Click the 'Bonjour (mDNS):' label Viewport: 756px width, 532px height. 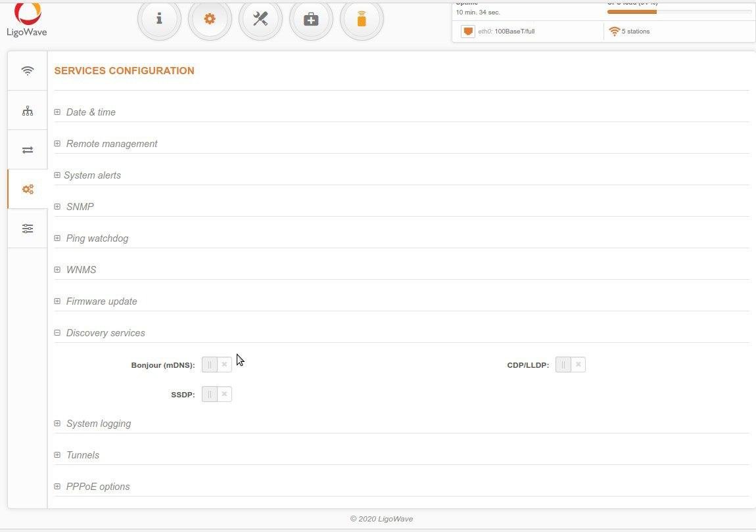click(163, 365)
